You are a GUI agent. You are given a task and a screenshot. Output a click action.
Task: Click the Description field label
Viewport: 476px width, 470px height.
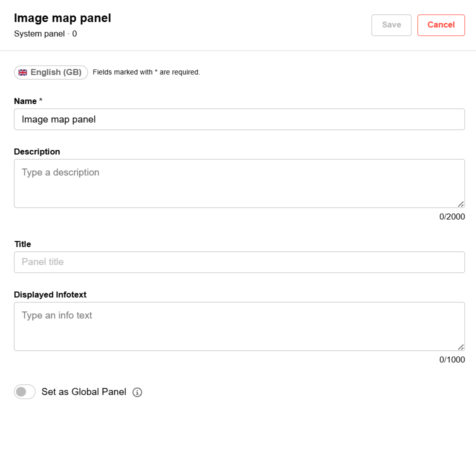pos(37,151)
